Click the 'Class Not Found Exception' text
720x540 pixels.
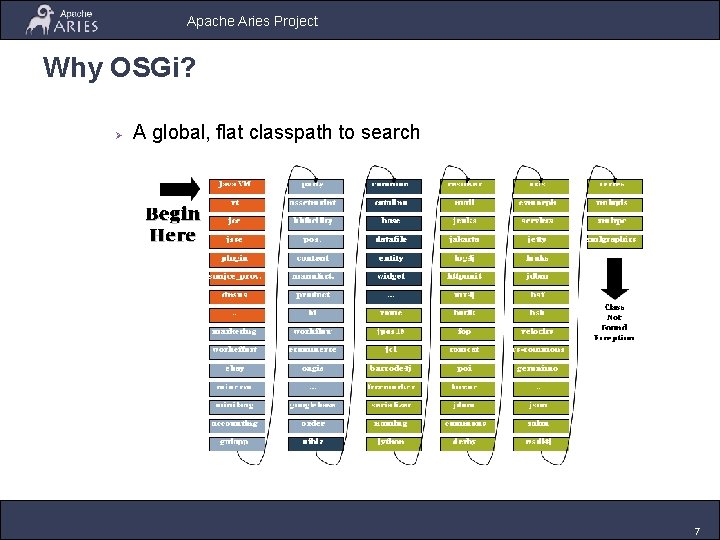[x=614, y=322]
